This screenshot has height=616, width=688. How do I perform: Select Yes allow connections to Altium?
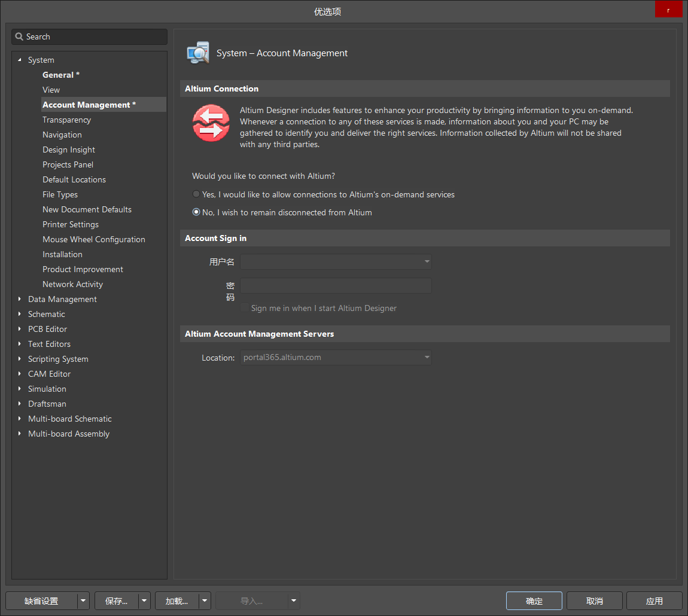[x=196, y=194]
